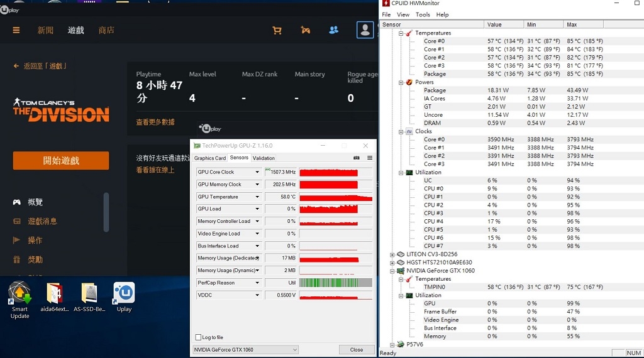
Task: Enable the Log to file checkbox
Action: point(198,337)
